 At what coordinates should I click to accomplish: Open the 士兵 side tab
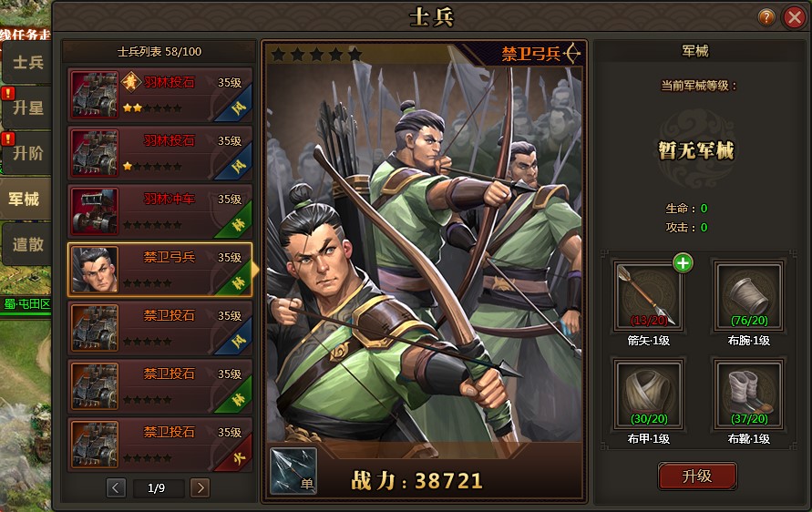coord(27,63)
